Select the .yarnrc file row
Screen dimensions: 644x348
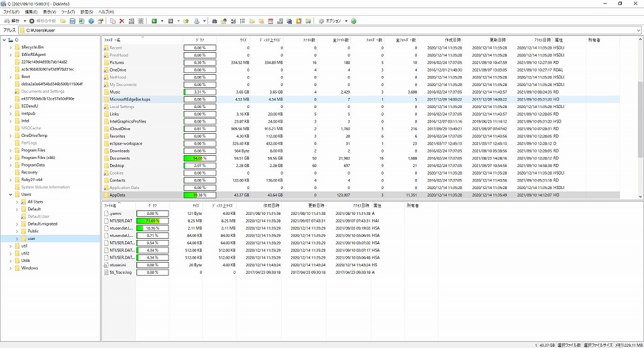point(269,214)
